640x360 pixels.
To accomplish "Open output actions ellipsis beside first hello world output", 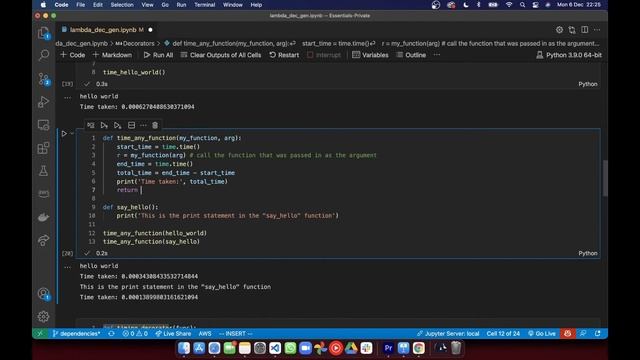I will point(67,97).
